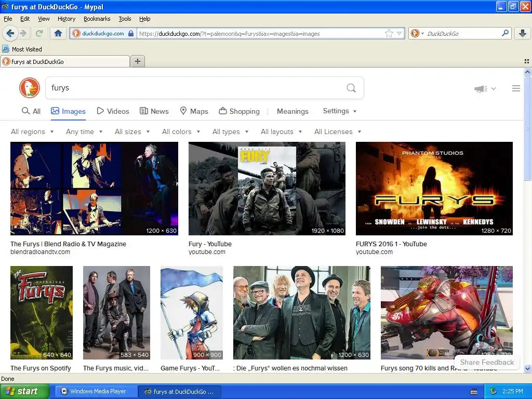Viewport: 532px width, 399px height.
Task: Switch to Windows Media Player in taskbar
Action: [x=96, y=391]
